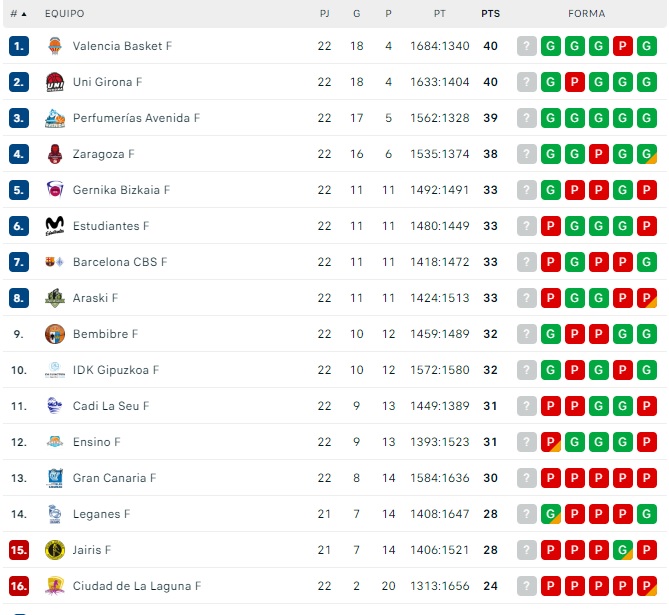Click the Uni Girona F team logo
669x615 pixels.
[55, 82]
